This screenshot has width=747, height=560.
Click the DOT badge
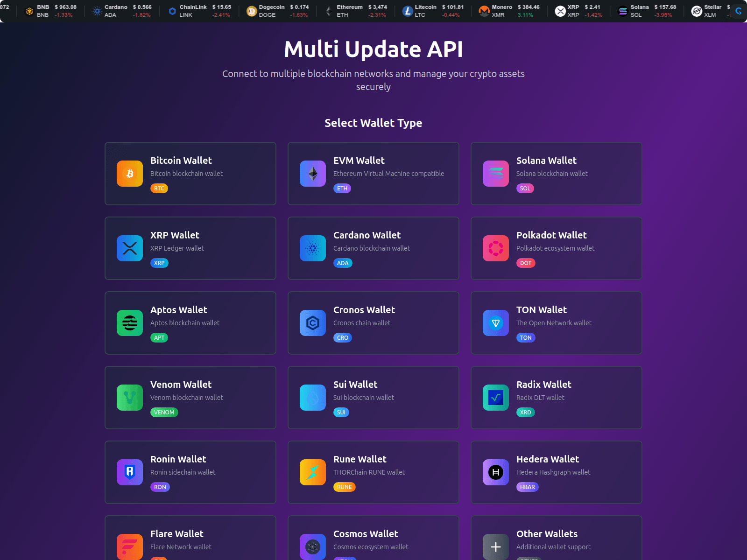(526, 263)
